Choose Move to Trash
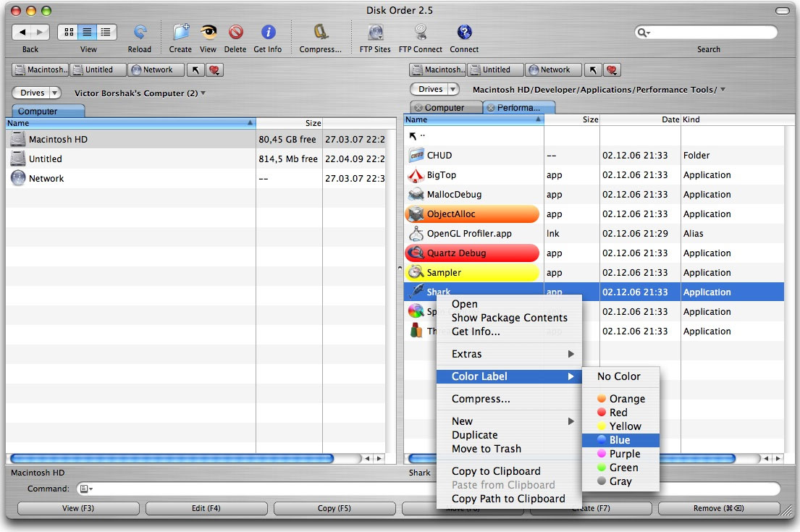 coord(509,449)
